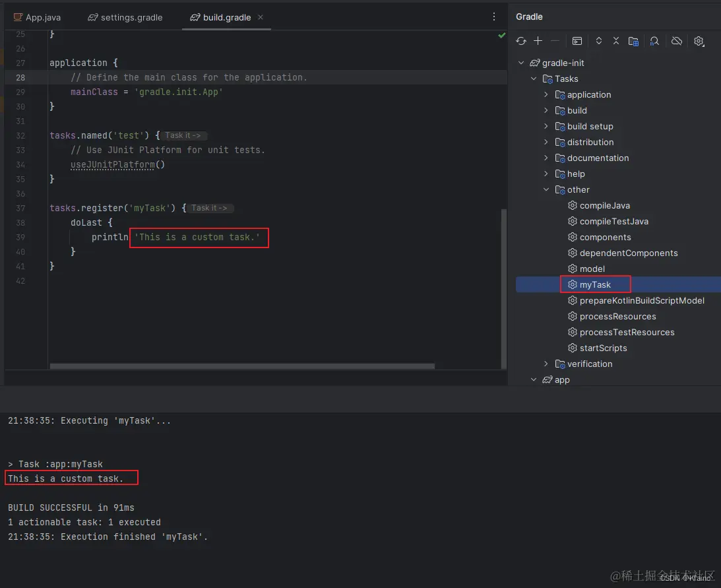
Task: Collapse the gradle-init project node
Action: click(x=521, y=63)
